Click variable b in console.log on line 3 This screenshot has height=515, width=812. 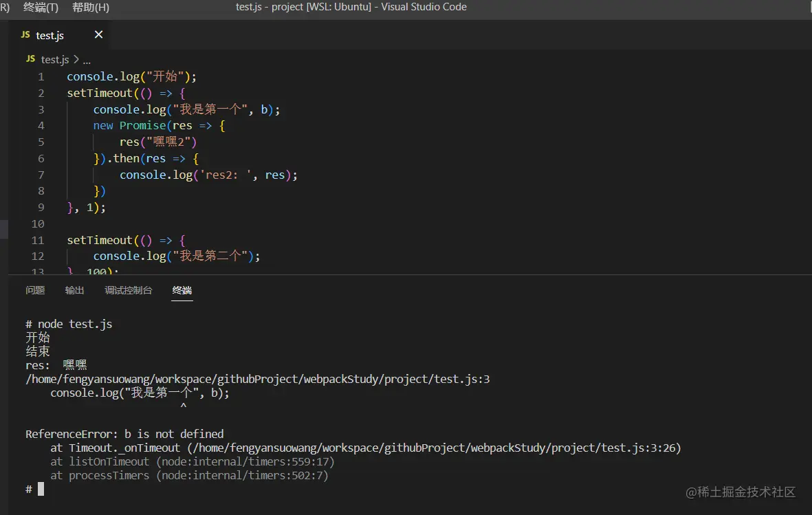[264, 109]
